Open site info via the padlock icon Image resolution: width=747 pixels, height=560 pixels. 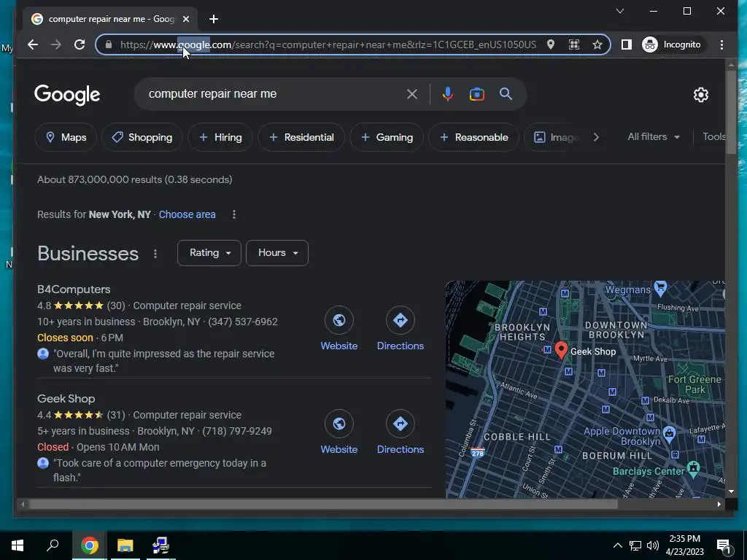tap(109, 44)
